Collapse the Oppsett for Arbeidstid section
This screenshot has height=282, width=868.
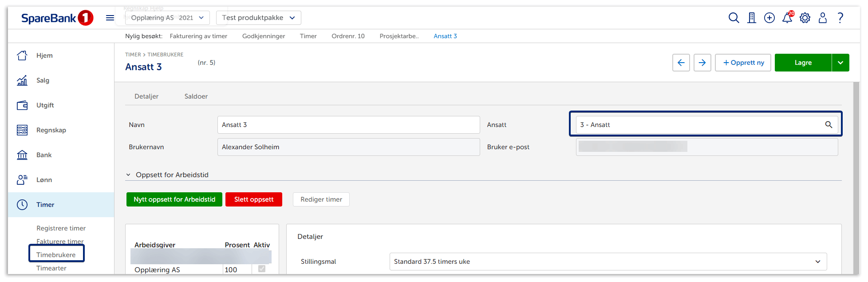128,175
